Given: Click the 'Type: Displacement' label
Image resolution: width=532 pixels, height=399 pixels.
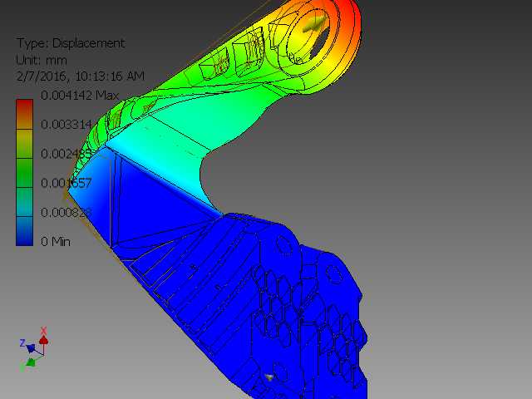Looking at the screenshot, I should tap(71, 43).
